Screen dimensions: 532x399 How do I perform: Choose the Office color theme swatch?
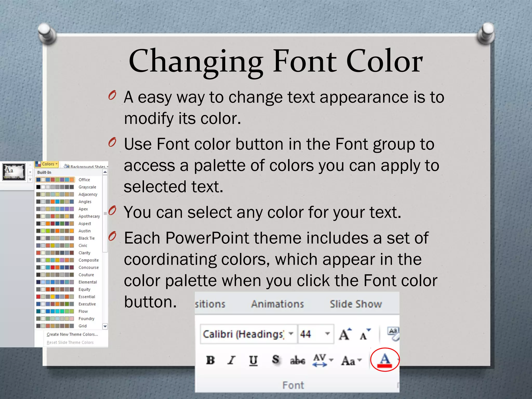pos(55,180)
